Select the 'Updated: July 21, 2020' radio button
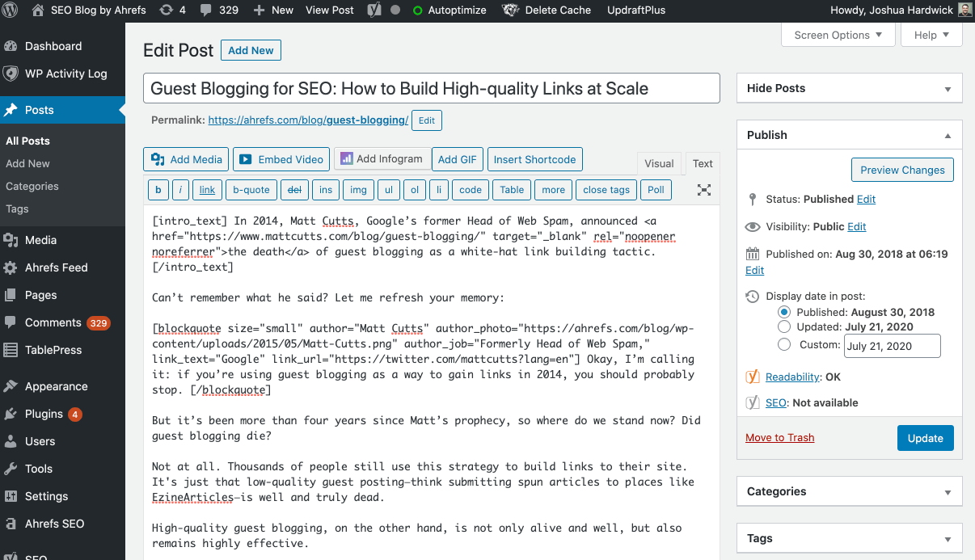The width and height of the screenshot is (975, 560). [783, 327]
